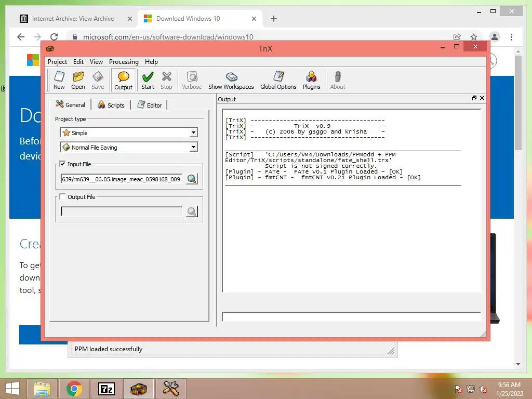Open the Project menu
Screen dimensions: 532x399
pos(57,62)
